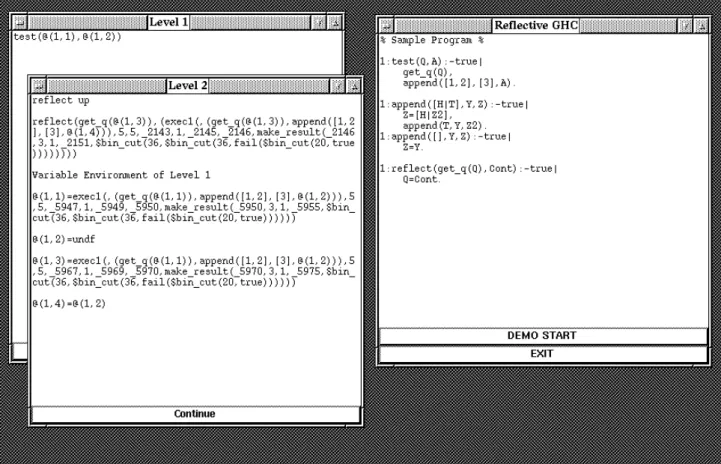Click the 'append(T,Y,Z2).' line

click(x=445, y=126)
